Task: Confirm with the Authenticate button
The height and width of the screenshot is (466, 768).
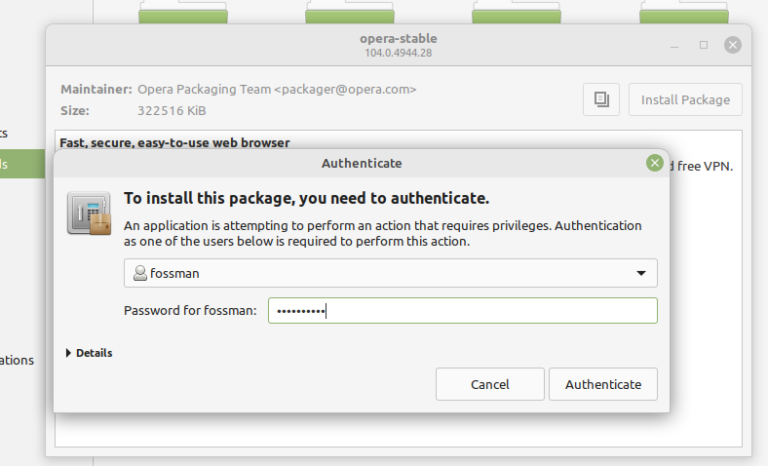Action: coord(603,384)
